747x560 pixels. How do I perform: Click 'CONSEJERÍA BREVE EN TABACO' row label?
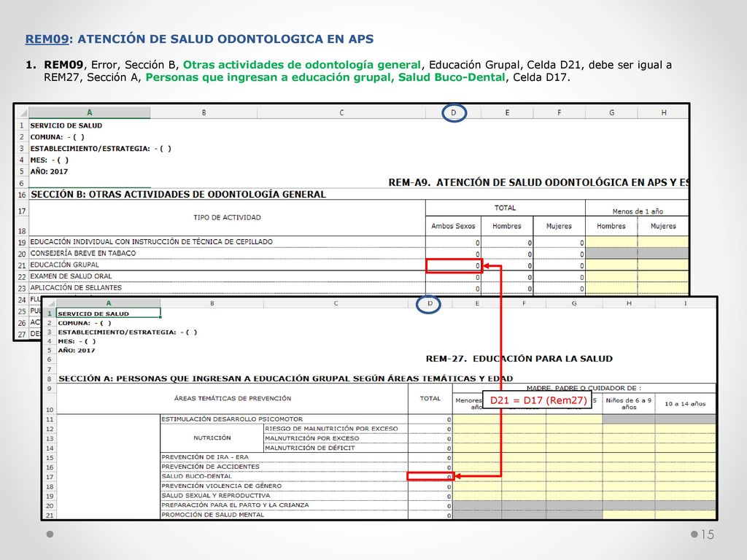tap(83, 253)
